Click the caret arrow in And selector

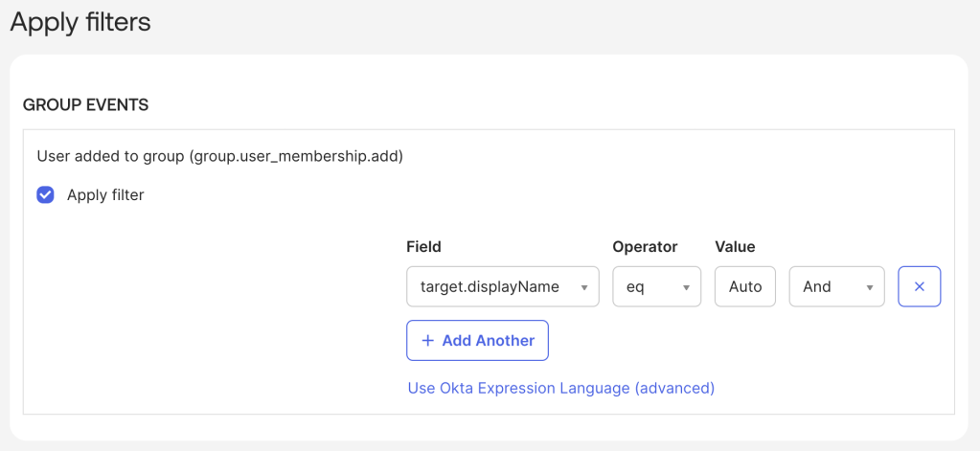(x=869, y=287)
